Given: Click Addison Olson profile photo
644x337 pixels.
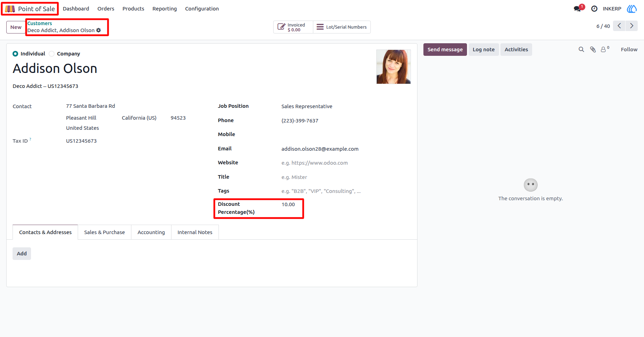Looking at the screenshot, I should (393, 67).
